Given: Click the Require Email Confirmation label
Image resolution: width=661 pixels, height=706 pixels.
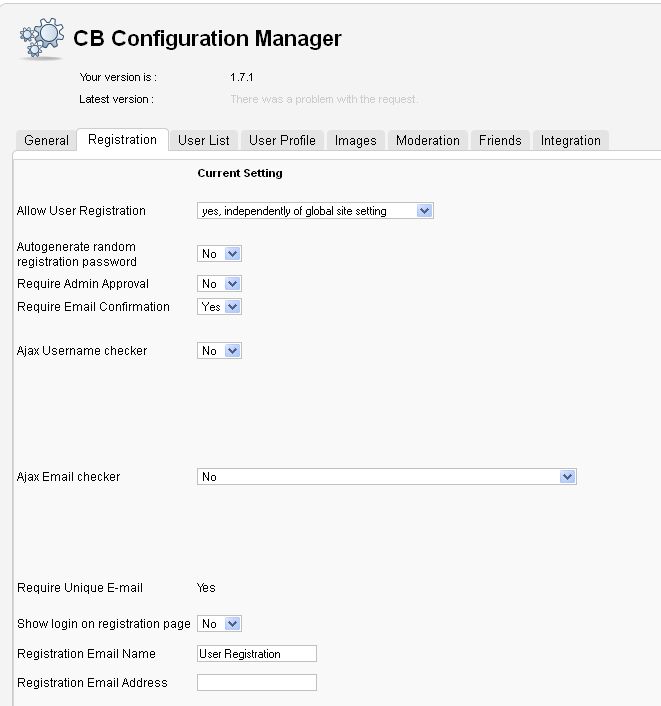Looking at the screenshot, I should pos(93,307).
